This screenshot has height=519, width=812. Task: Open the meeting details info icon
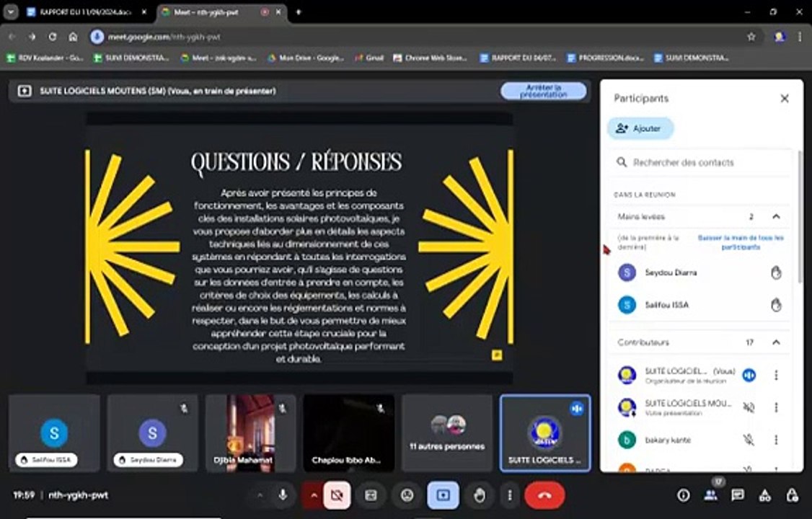pyautogui.click(x=684, y=495)
